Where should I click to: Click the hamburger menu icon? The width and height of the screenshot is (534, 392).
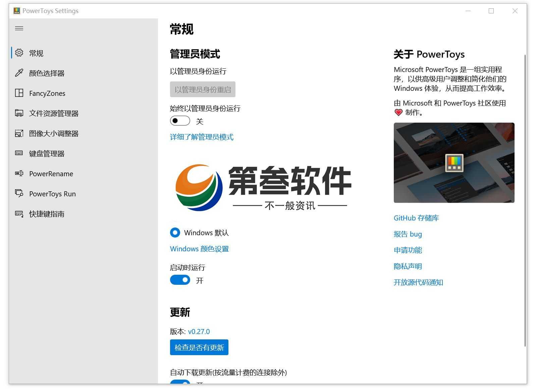click(x=19, y=28)
